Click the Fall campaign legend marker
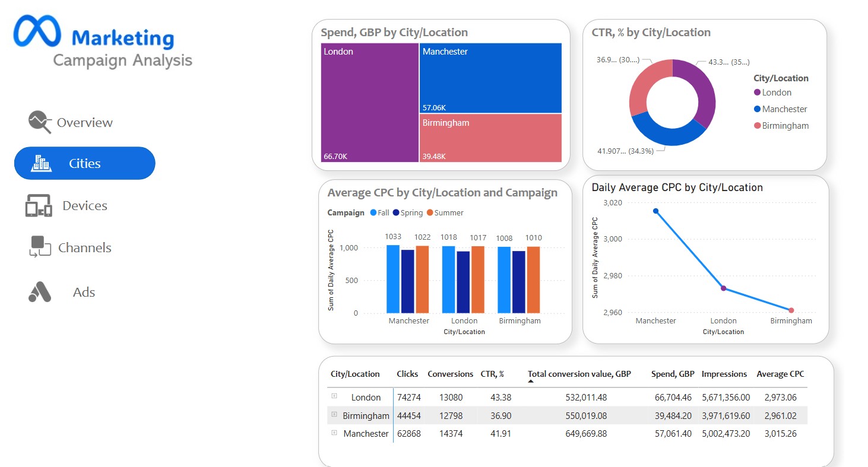868x467 pixels. click(x=373, y=212)
